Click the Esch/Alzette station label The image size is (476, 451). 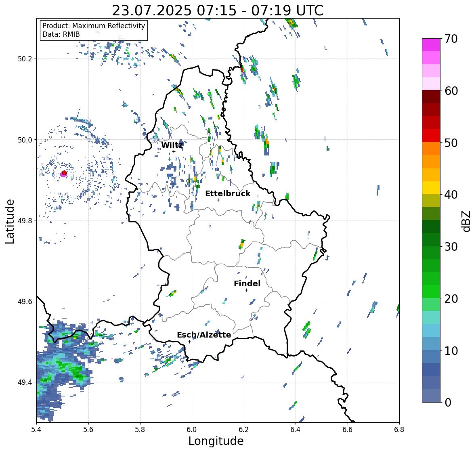tap(204, 335)
